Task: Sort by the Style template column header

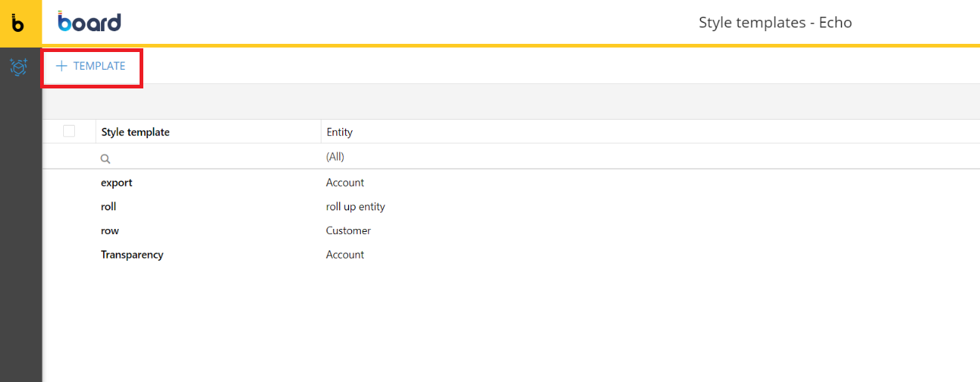Action: tap(136, 132)
